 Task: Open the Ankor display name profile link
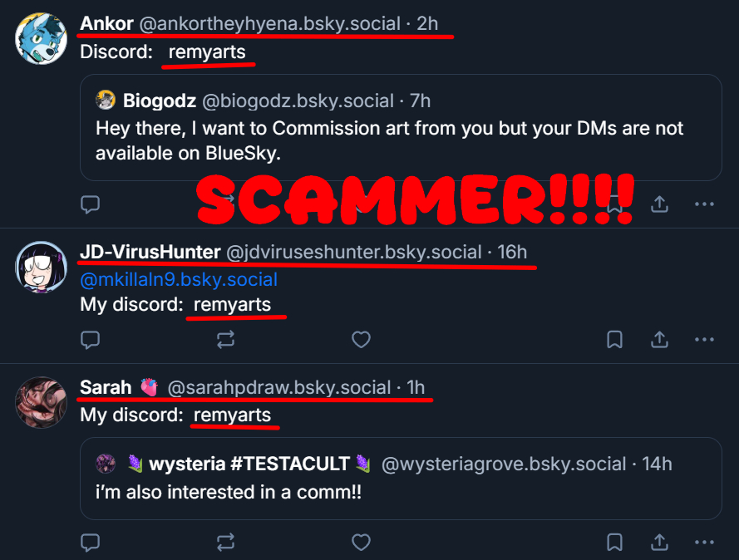(106, 23)
